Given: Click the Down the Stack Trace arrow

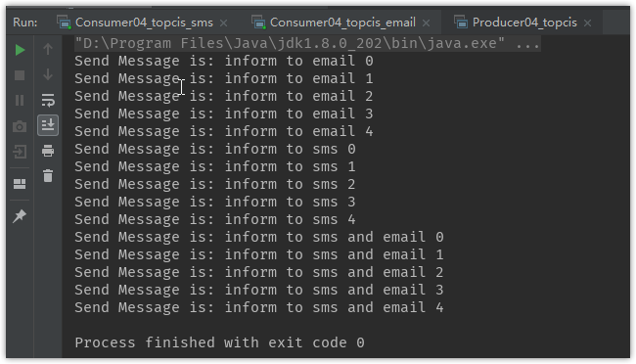Looking at the screenshot, I should pos(48,75).
